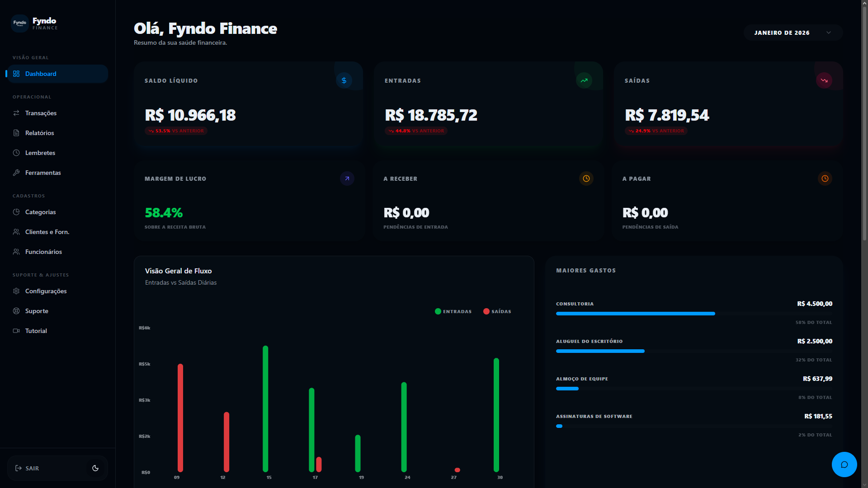Expand the Janeiro de 2026 period selector

pyautogui.click(x=793, y=33)
